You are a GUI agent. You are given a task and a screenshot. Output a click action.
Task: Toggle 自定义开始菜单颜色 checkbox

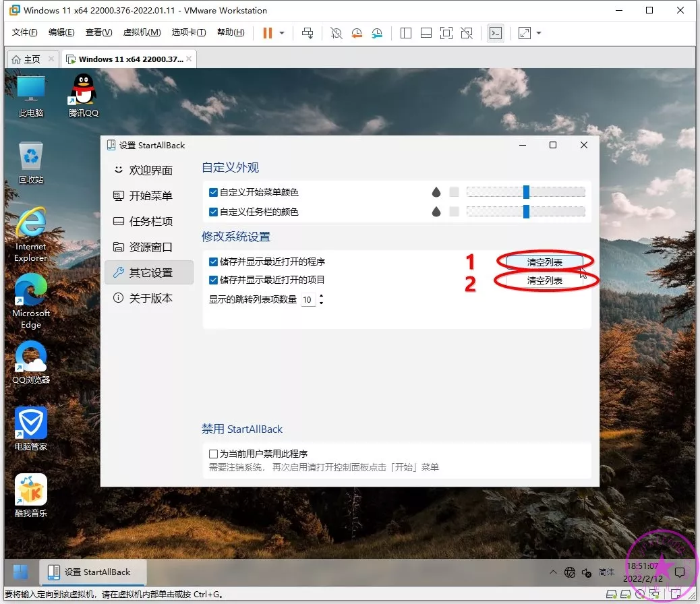pos(214,192)
